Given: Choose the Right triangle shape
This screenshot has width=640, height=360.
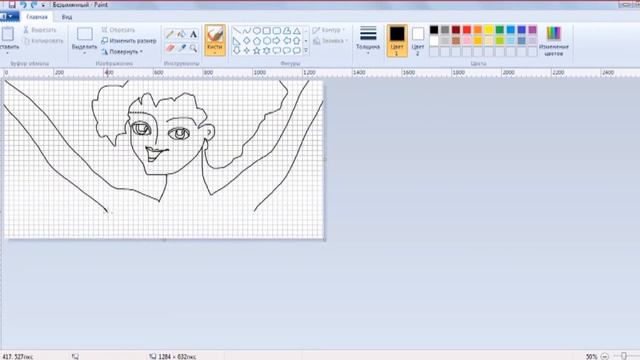Looking at the screenshot, I should [237, 41].
